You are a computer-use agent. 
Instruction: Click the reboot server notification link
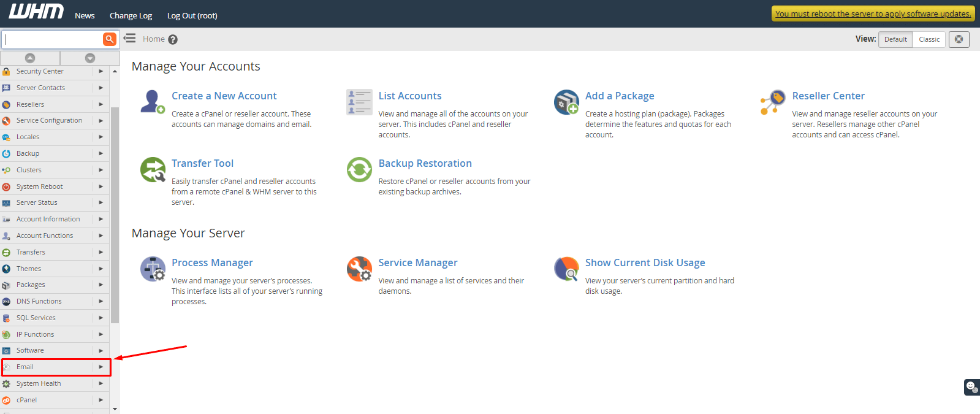pos(873,13)
